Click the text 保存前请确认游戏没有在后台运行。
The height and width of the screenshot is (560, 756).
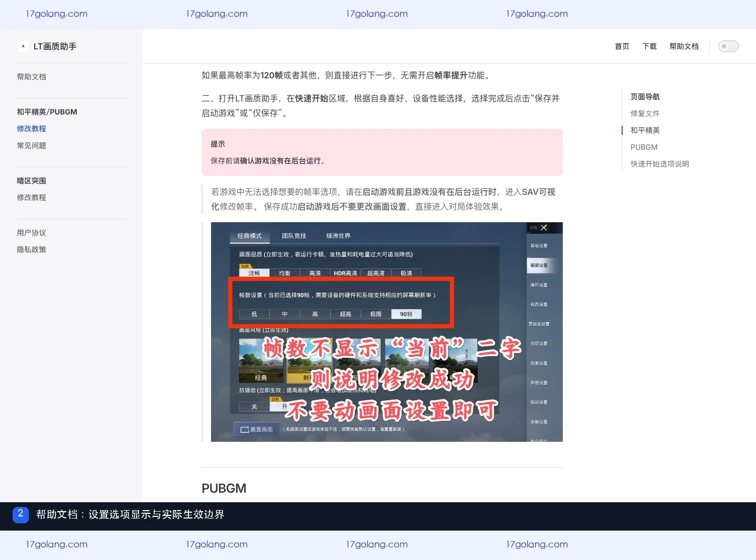(269, 161)
